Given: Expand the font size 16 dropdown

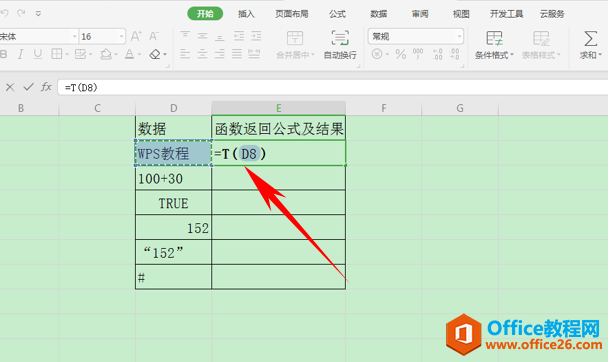Looking at the screenshot, I should (122, 37).
